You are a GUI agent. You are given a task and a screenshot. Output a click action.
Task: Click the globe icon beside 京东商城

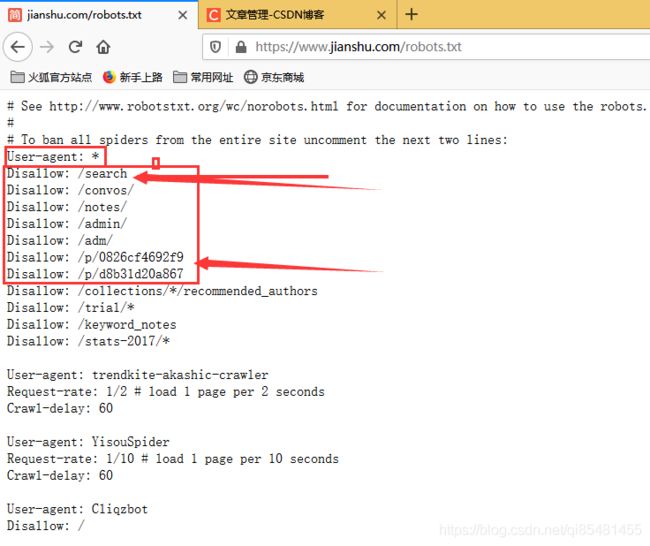click(x=250, y=77)
